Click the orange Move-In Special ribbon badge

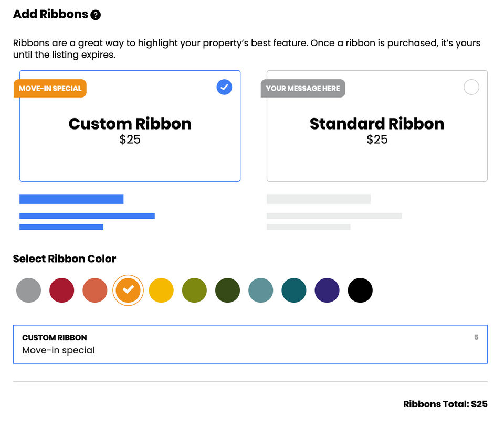click(x=50, y=89)
